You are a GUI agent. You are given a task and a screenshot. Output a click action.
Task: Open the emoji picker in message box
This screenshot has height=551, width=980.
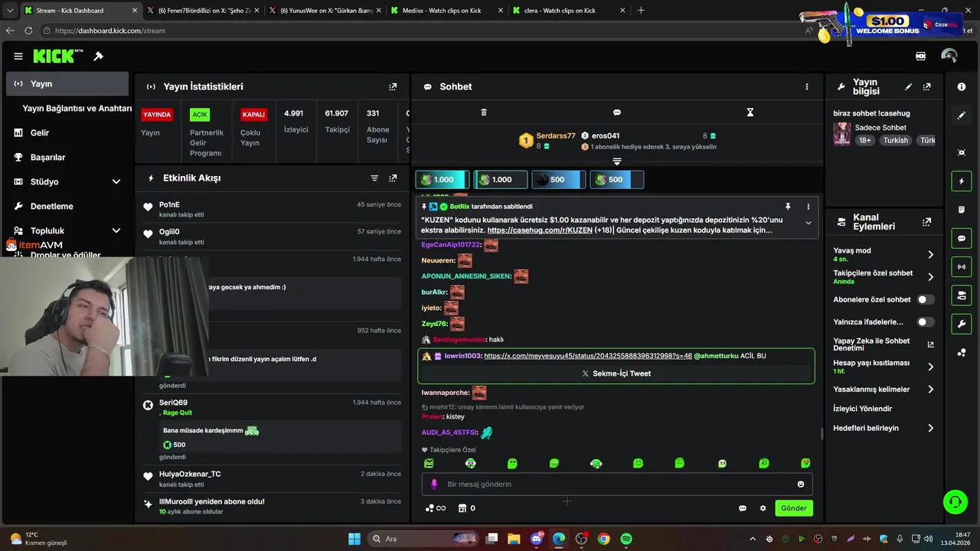[x=801, y=484]
